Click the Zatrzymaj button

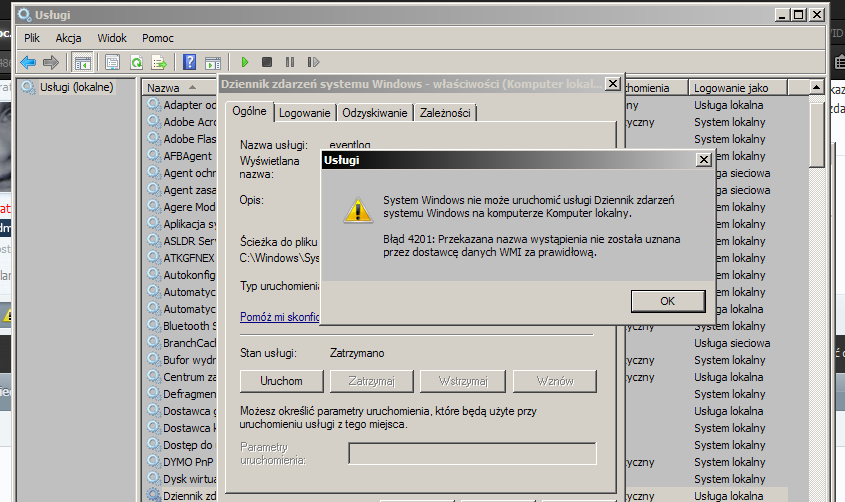coord(372,381)
